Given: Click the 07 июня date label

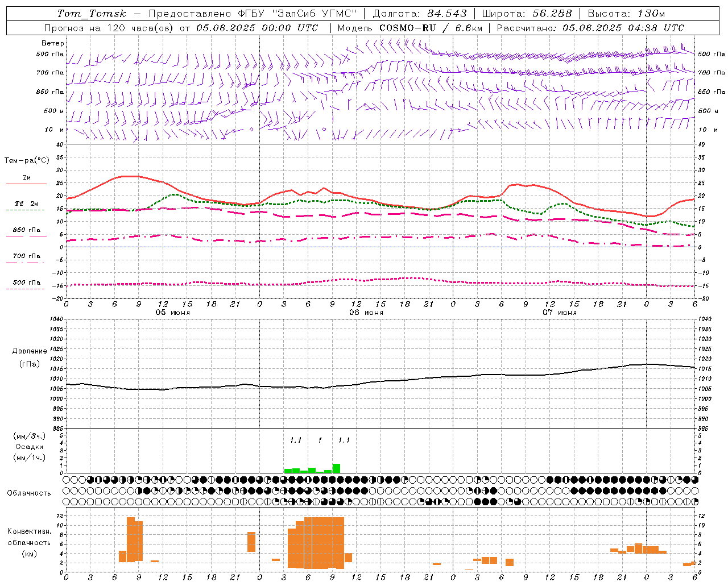Looking at the screenshot, I should tap(559, 313).
